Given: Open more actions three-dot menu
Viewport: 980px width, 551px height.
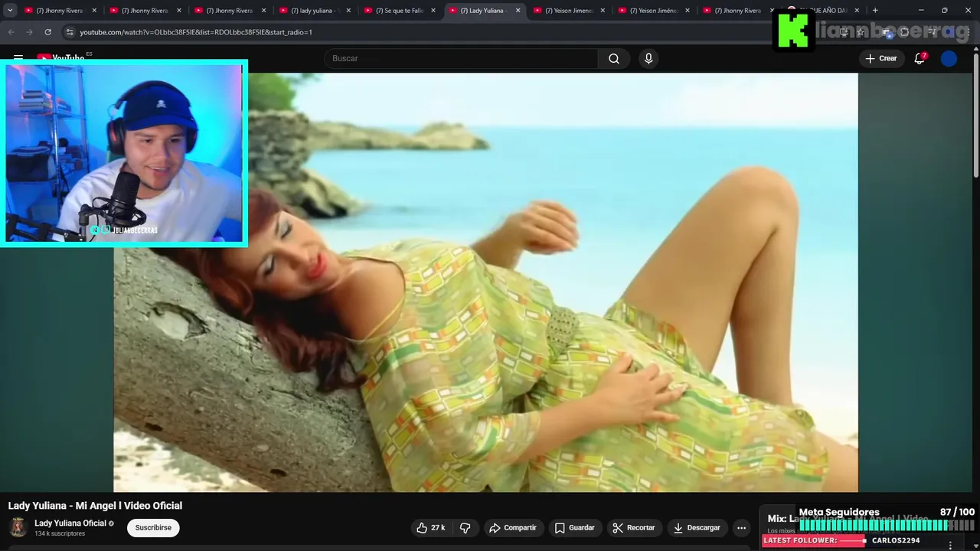Looking at the screenshot, I should [741, 528].
